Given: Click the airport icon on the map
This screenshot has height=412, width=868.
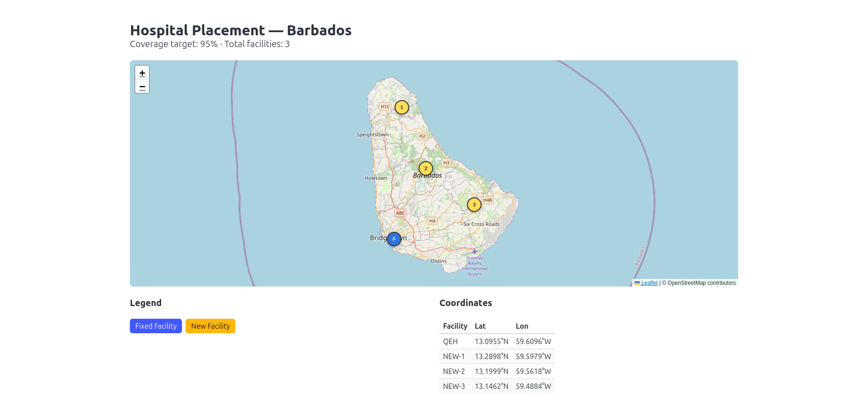Looking at the screenshot, I should point(474,251).
